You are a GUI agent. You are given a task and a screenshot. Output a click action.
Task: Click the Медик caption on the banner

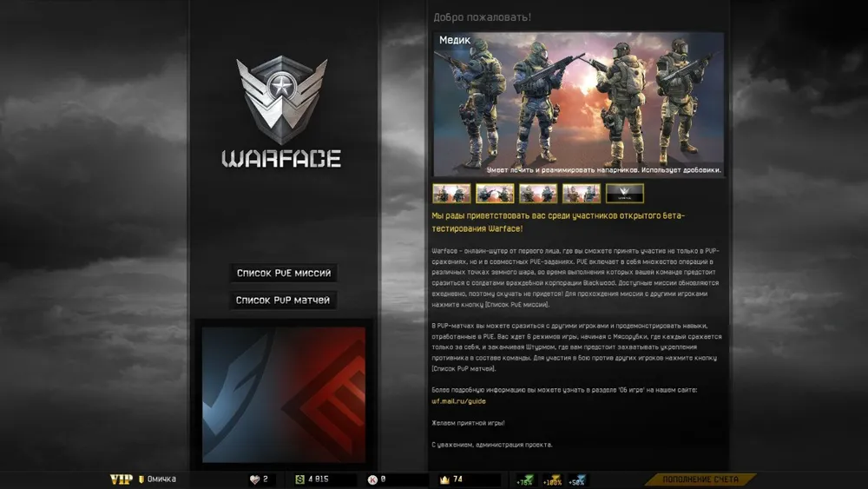(x=455, y=40)
